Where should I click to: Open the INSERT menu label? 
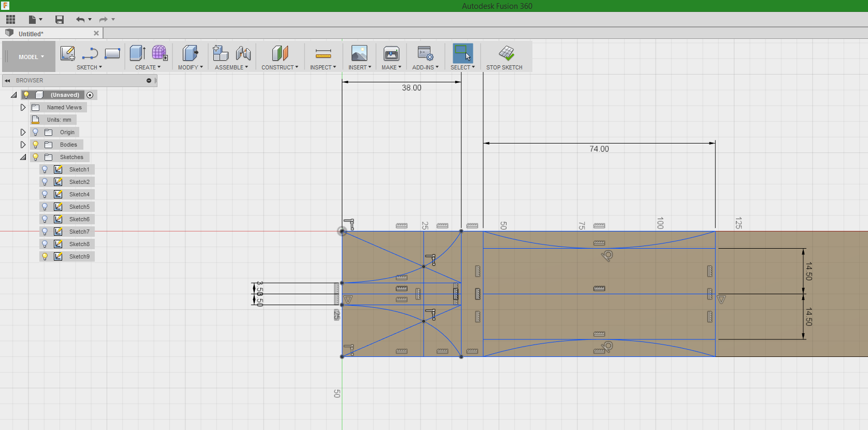pos(359,67)
